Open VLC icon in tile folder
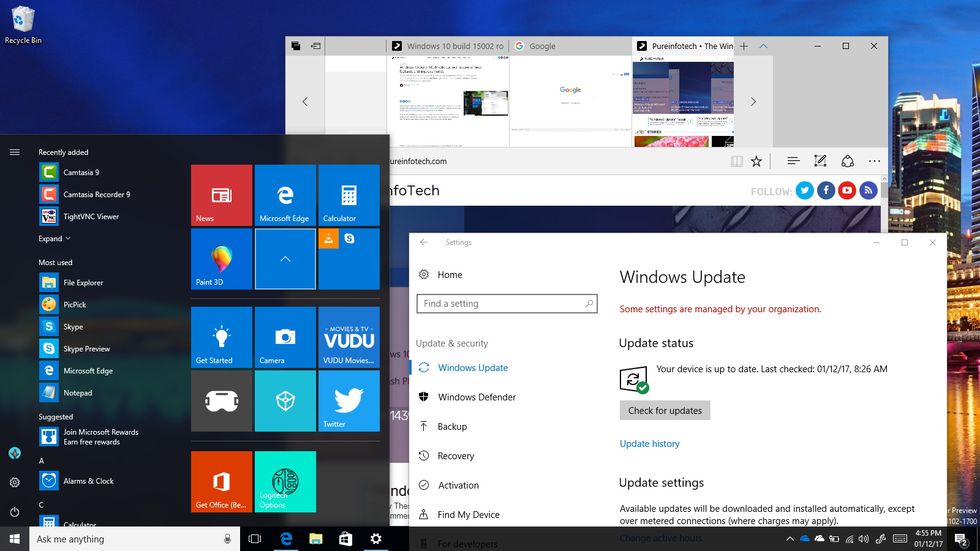 coord(328,239)
